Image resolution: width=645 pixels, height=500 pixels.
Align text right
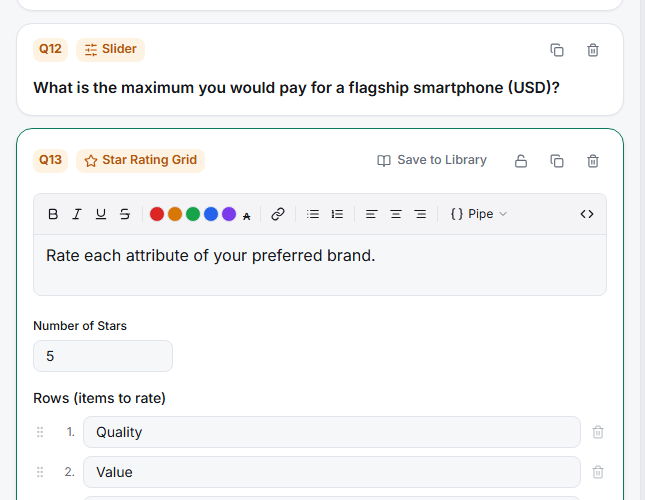click(x=420, y=214)
